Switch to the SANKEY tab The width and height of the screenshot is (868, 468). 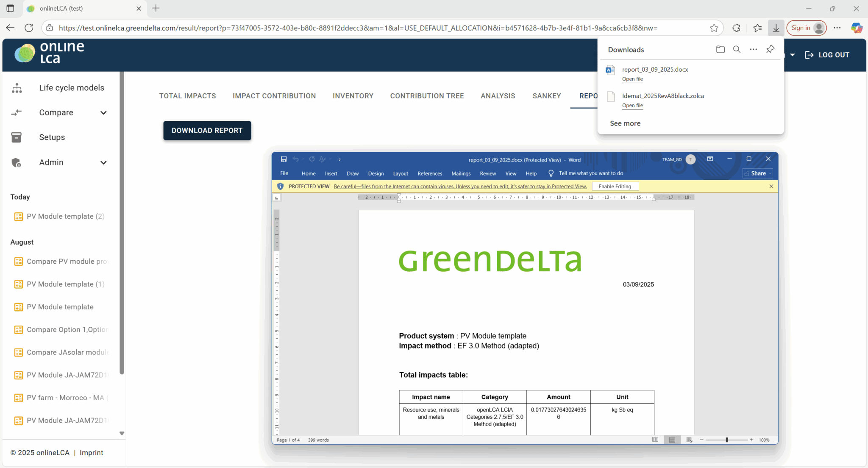(x=546, y=96)
